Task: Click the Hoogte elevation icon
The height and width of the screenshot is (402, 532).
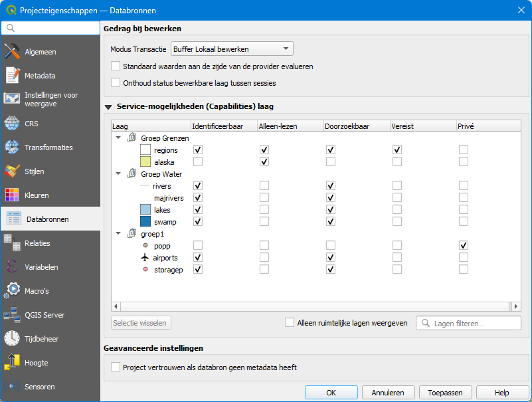Action: click(12, 362)
